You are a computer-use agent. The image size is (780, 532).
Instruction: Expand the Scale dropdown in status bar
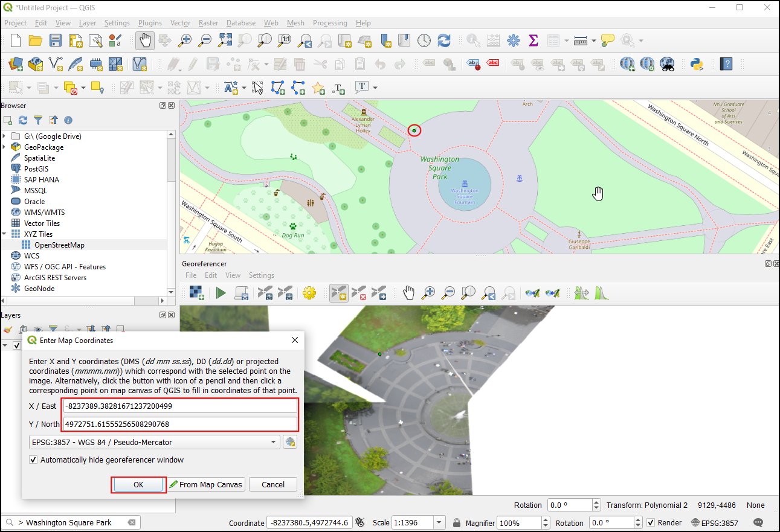440,523
